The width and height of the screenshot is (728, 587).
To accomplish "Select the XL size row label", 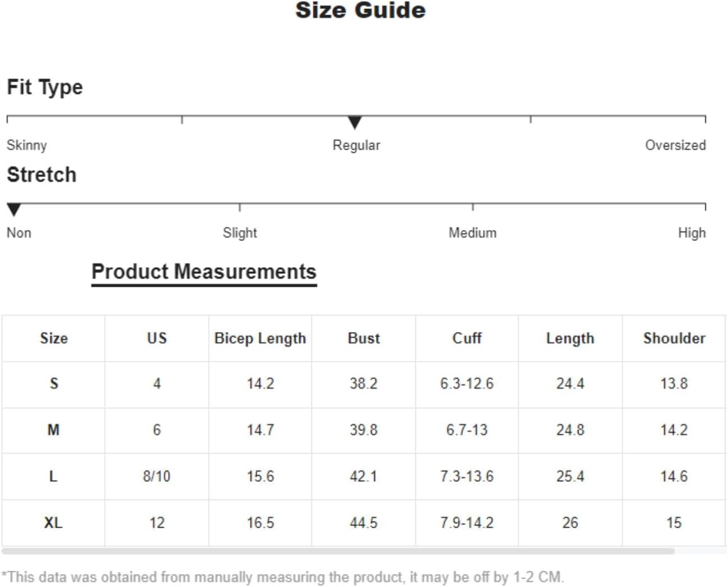I will (x=53, y=523).
